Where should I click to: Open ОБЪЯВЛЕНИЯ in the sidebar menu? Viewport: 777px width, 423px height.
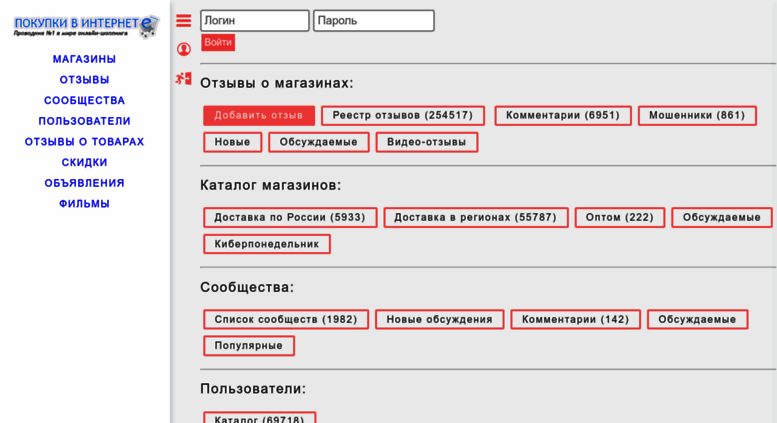pos(84,183)
